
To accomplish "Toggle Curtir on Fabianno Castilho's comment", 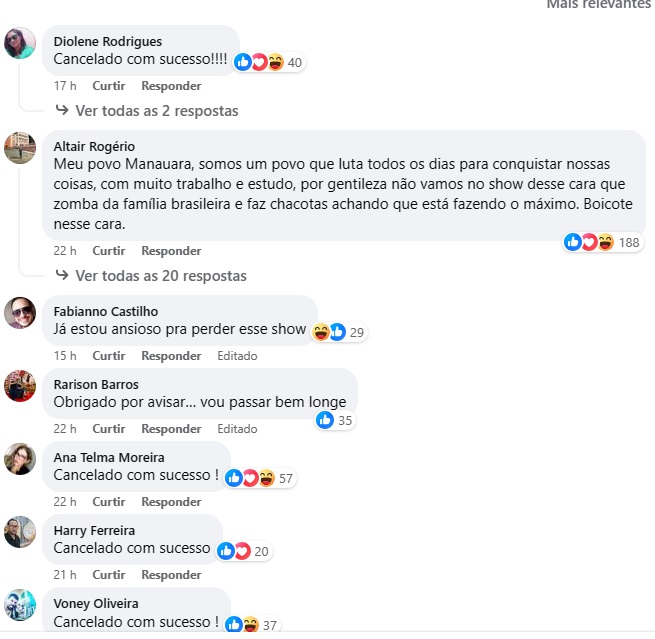I will pos(109,356).
